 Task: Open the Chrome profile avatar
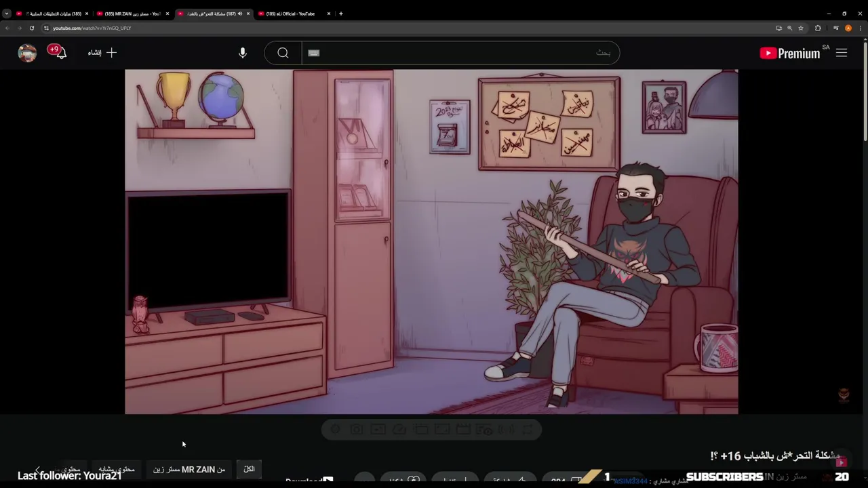pyautogui.click(x=848, y=28)
